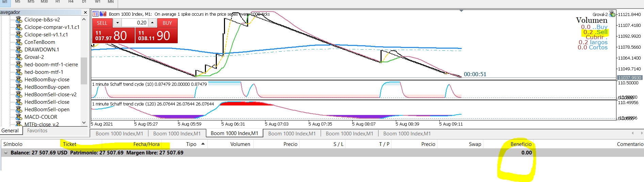Click the MACD-COLOR expert icon

pos(19,117)
